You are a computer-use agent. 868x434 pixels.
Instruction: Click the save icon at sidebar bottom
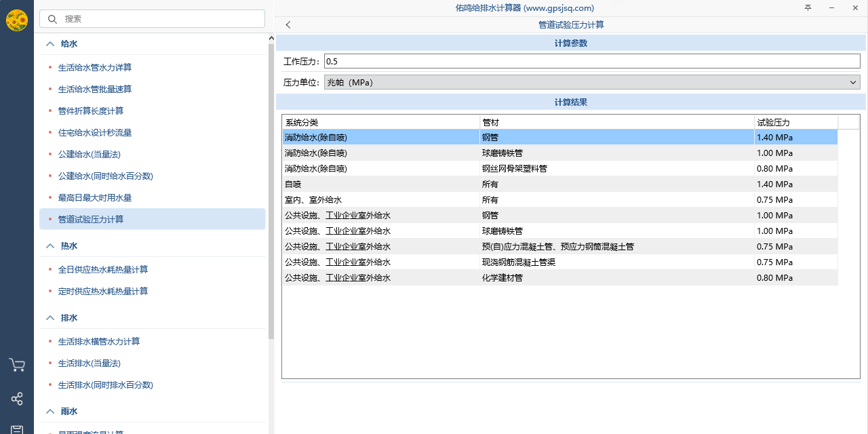click(17, 429)
